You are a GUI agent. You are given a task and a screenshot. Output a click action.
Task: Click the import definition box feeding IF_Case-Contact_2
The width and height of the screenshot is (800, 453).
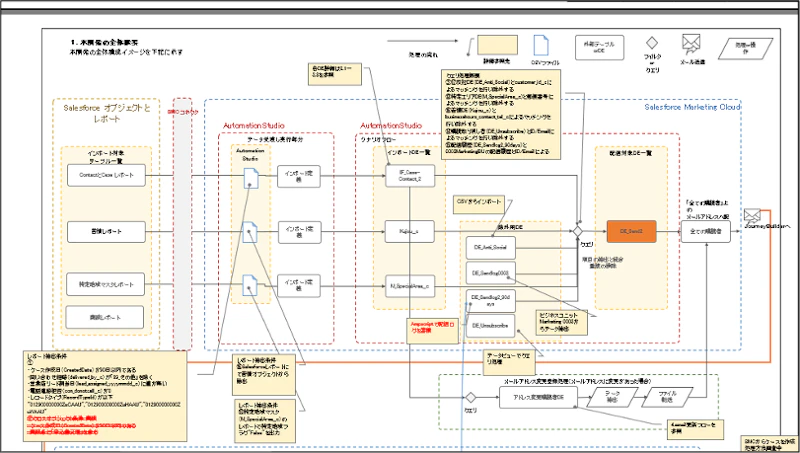pos(299,177)
